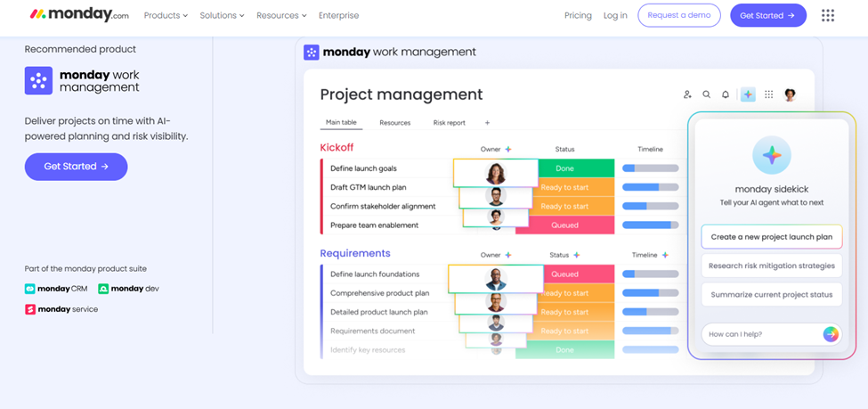
Task: Switch to the Risk report tab
Action: tap(449, 123)
